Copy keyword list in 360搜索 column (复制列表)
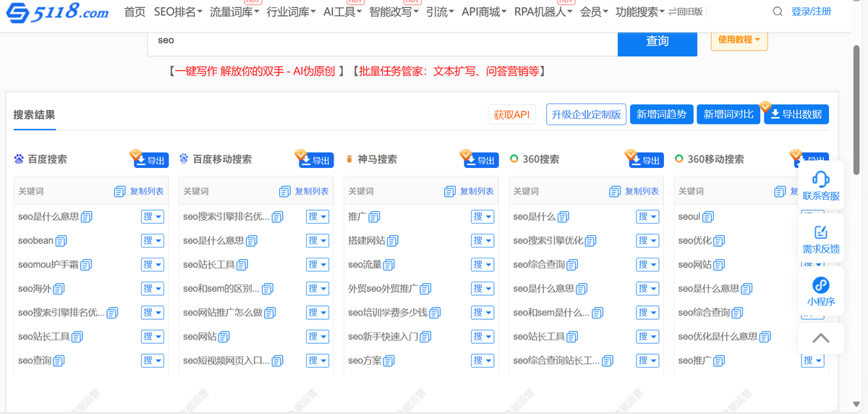 pos(634,191)
